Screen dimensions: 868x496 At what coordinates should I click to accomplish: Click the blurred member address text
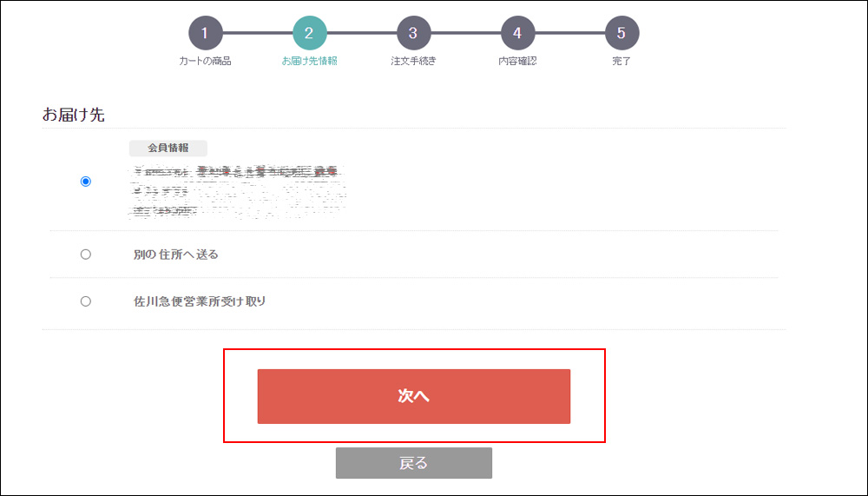(x=237, y=191)
